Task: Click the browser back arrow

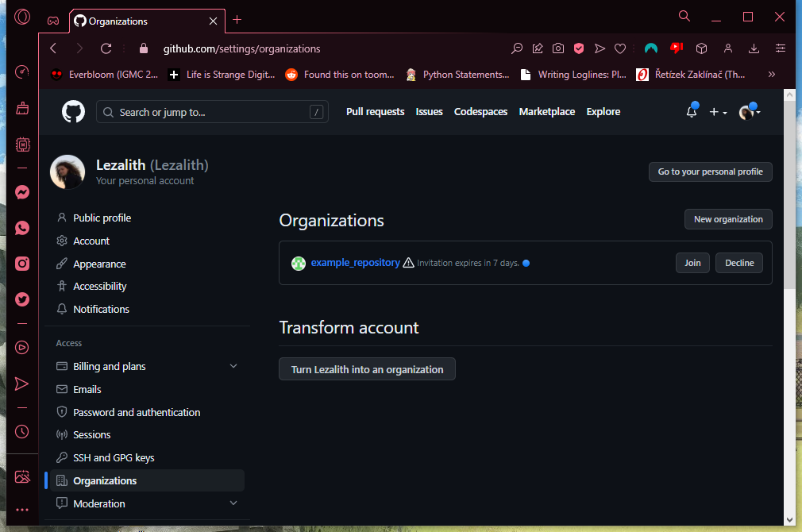Action: click(x=53, y=48)
